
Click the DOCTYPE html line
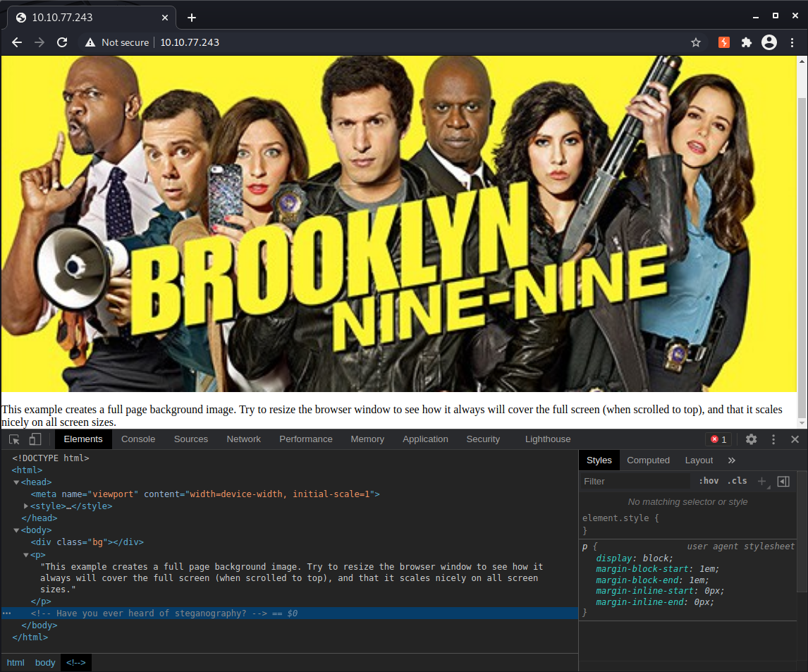(x=51, y=458)
